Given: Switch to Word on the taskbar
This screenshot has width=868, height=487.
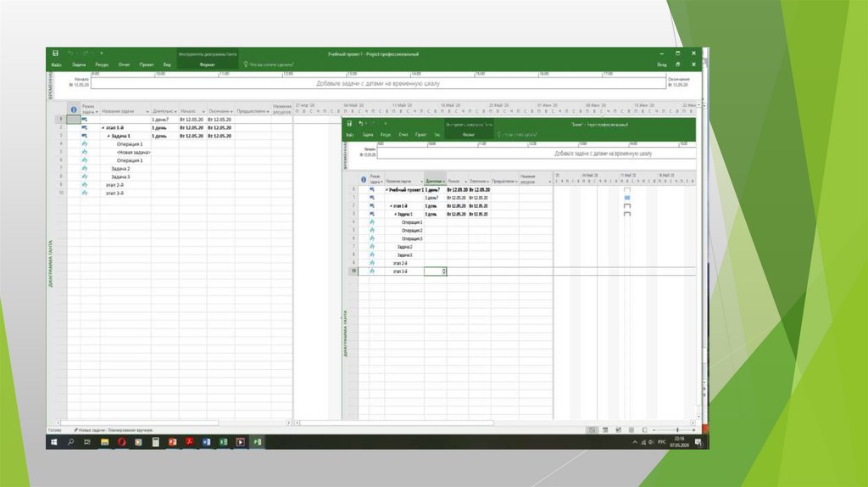Looking at the screenshot, I should coord(207,441).
